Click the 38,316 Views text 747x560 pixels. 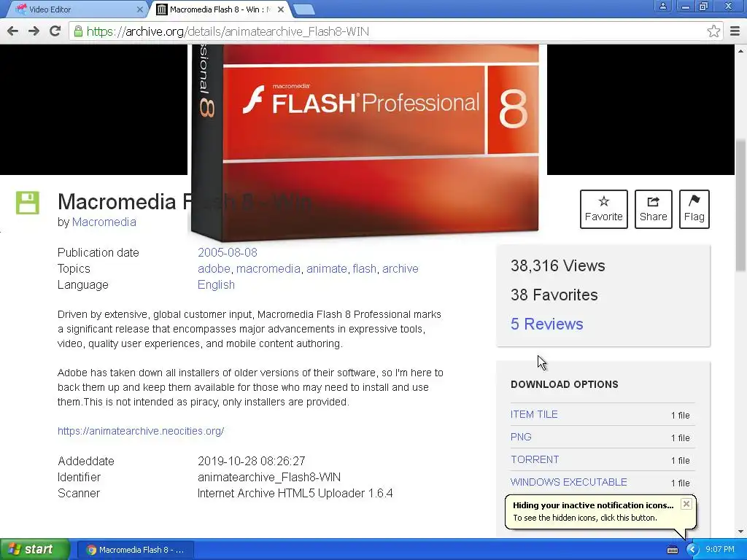(558, 265)
